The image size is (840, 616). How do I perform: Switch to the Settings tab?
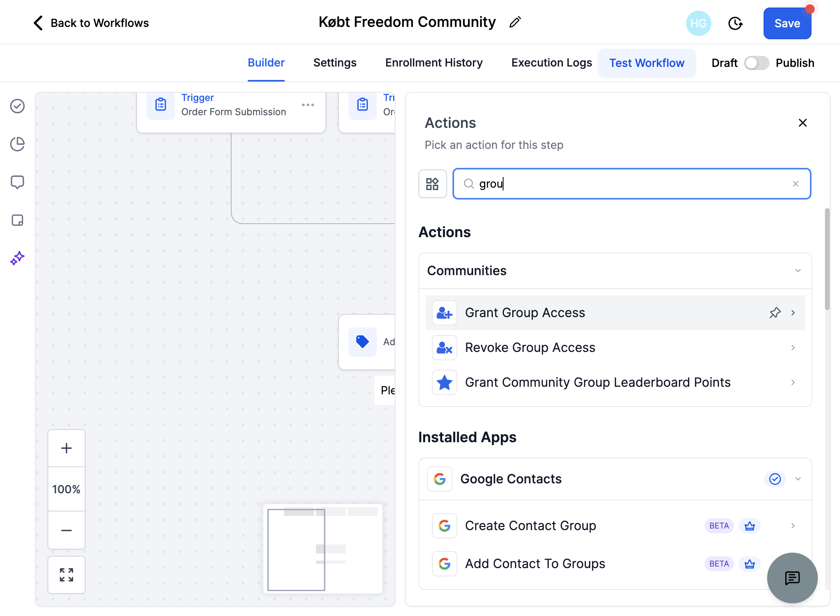[335, 63]
